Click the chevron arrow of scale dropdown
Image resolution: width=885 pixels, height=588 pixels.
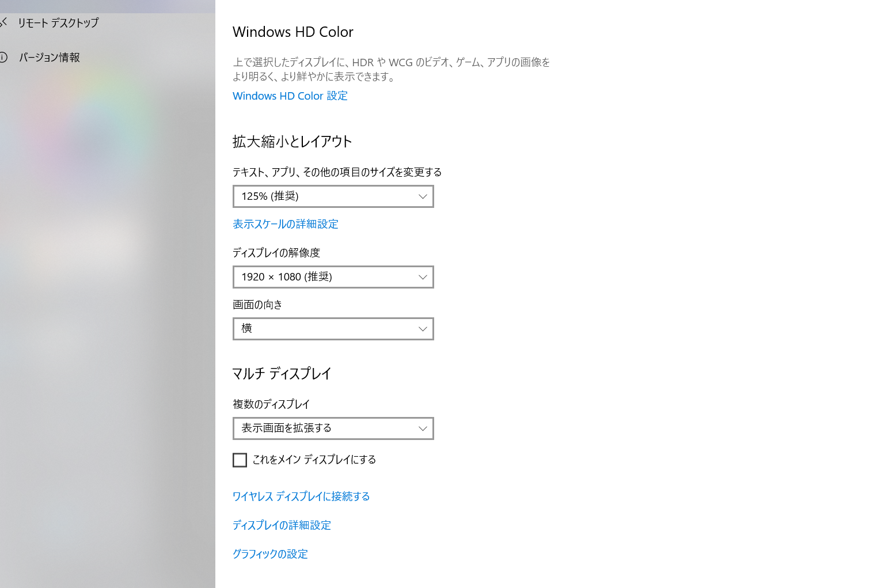tap(422, 196)
